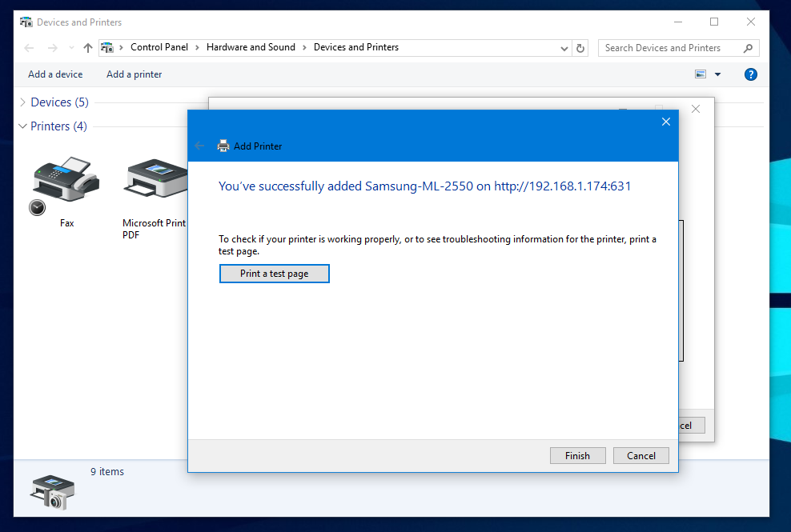Collapse the Printers (4) group
The height and width of the screenshot is (532, 791).
click(x=22, y=126)
